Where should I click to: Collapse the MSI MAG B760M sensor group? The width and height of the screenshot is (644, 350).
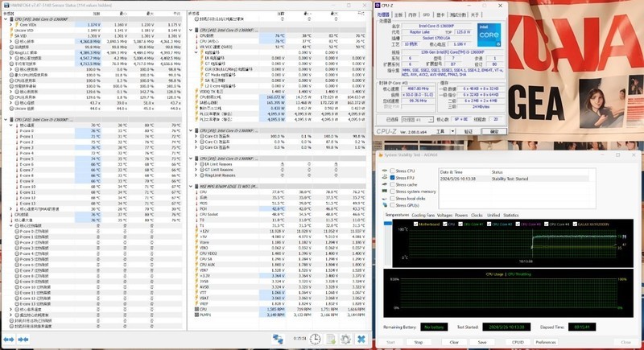pos(188,186)
